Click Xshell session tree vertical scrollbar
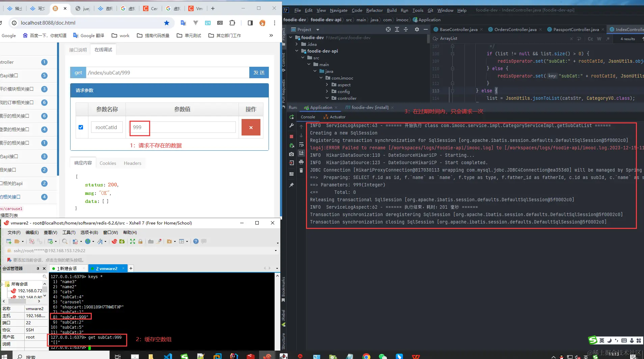The height and width of the screenshot is (359, 644). click(45, 290)
